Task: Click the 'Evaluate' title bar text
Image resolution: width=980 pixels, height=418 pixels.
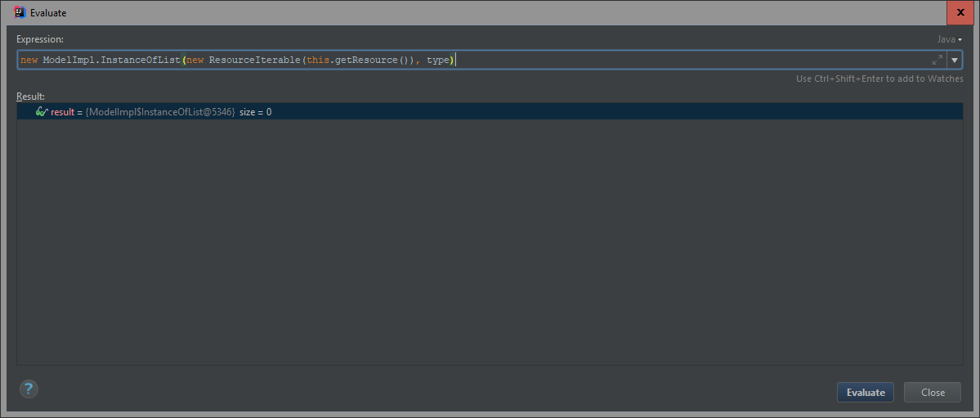Action: (48, 12)
